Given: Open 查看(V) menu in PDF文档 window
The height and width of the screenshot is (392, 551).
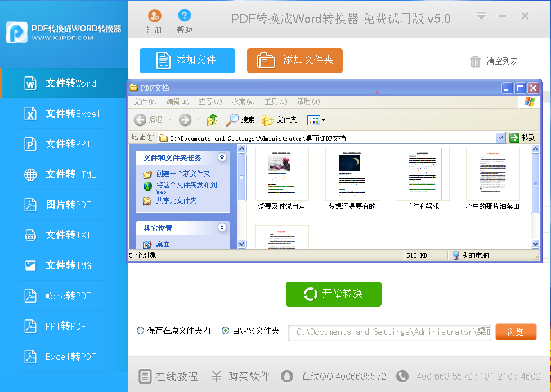Looking at the screenshot, I should pyautogui.click(x=210, y=102).
